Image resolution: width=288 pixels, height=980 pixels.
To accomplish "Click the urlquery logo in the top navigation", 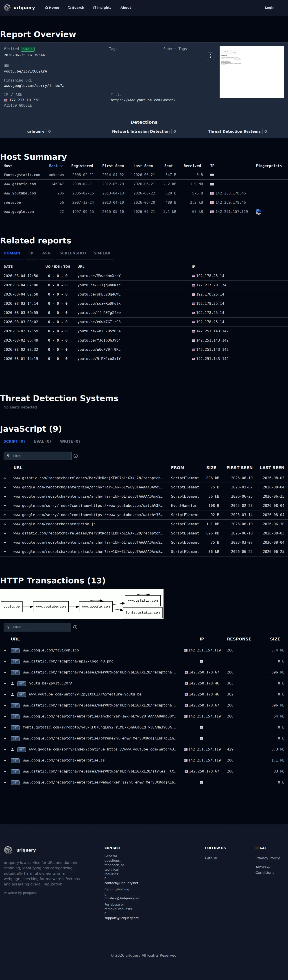I will tap(19, 8).
